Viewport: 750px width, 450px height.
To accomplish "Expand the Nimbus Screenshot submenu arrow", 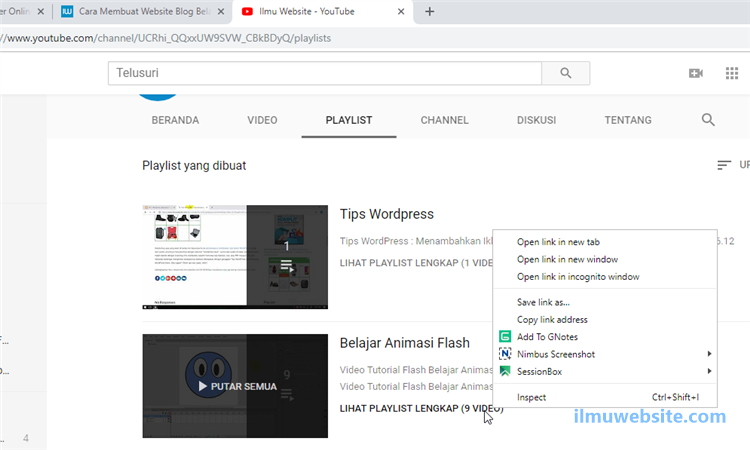I will pyautogui.click(x=709, y=354).
